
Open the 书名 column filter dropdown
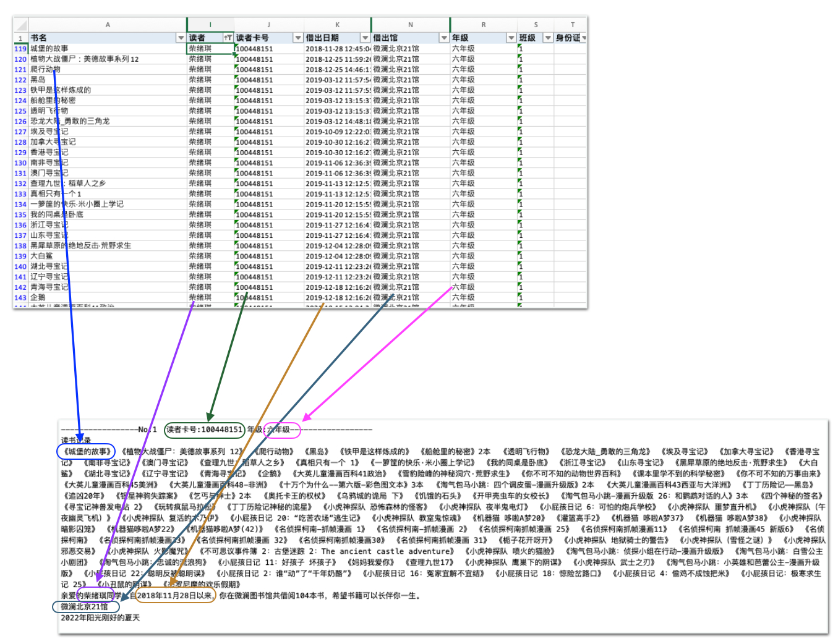181,38
